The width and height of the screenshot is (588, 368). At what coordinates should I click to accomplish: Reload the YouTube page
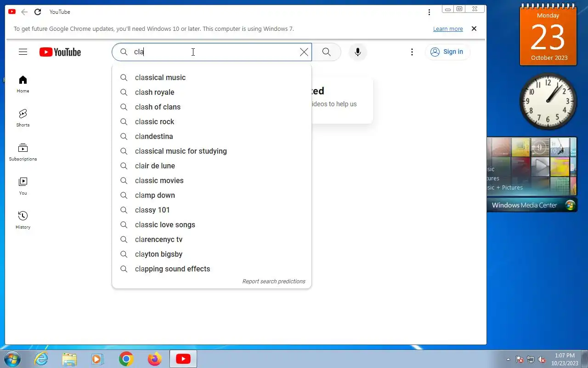coord(38,12)
